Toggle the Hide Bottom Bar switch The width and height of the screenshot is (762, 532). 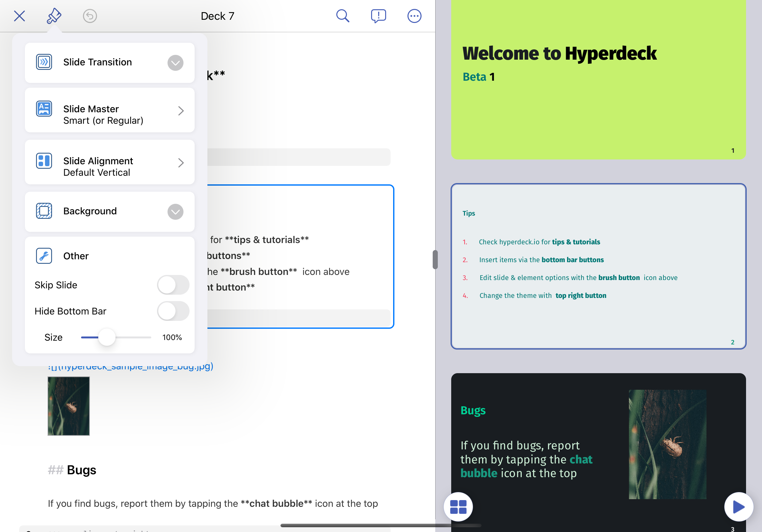click(x=173, y=311)
